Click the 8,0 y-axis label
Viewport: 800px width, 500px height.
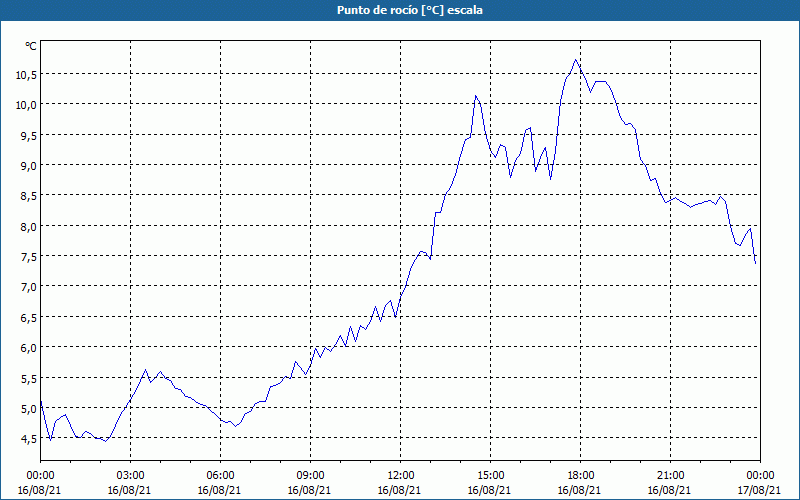click(29, 227)
